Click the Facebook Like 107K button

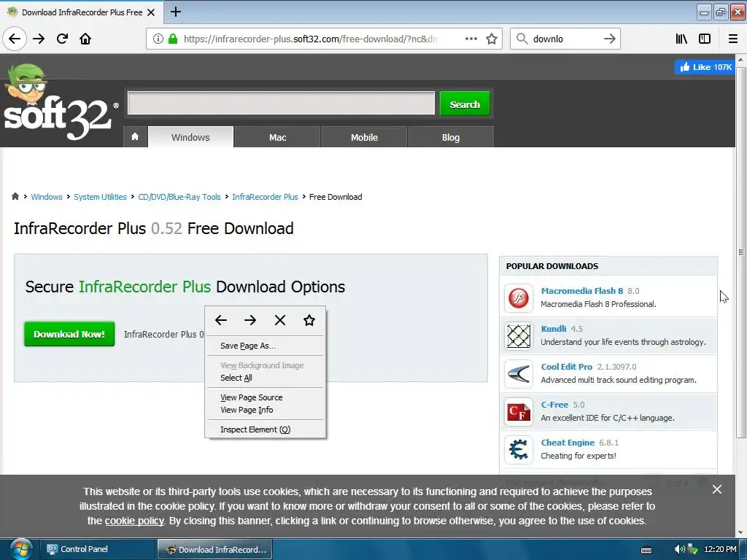[x=705, y=67]
